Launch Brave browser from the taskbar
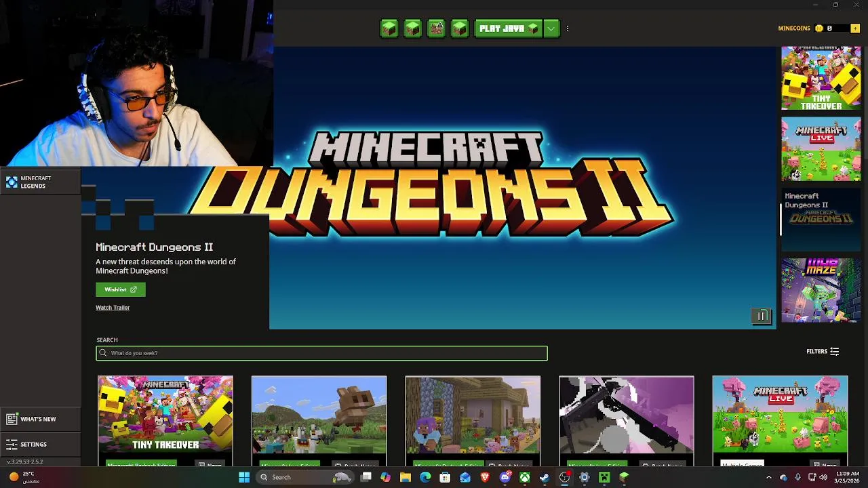 pos(485,477)
